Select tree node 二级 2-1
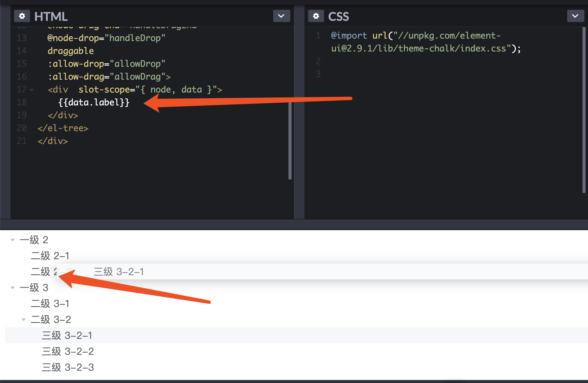The image size is (588, 383). click(50, 256)
